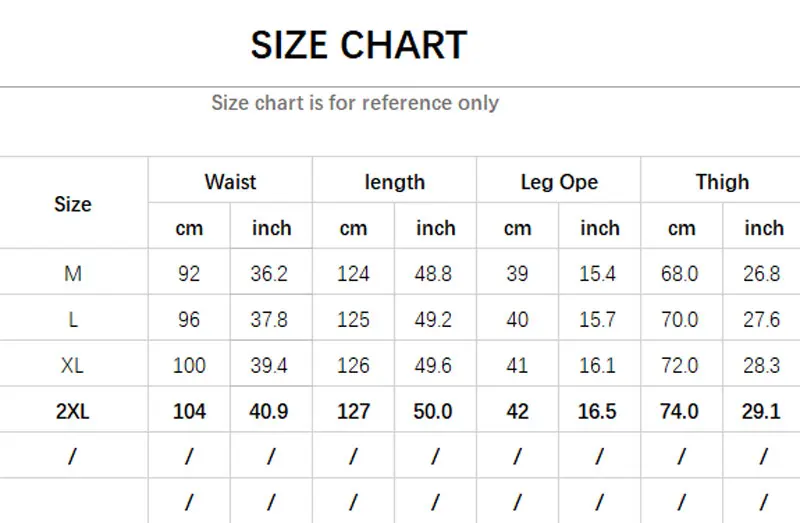800x523 pixels.
Task: Click the Thigh column header
Action: (722, 182)
